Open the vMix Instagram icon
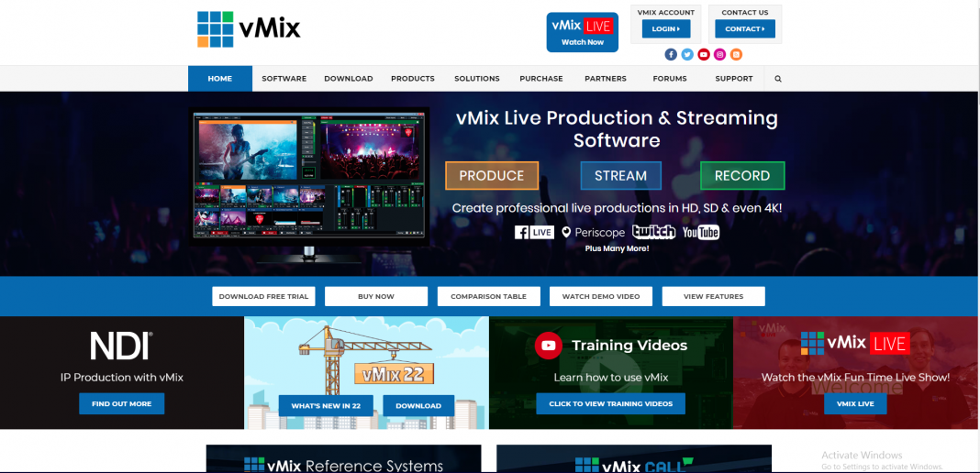980x473 pixels. click(x=720, y=55)
